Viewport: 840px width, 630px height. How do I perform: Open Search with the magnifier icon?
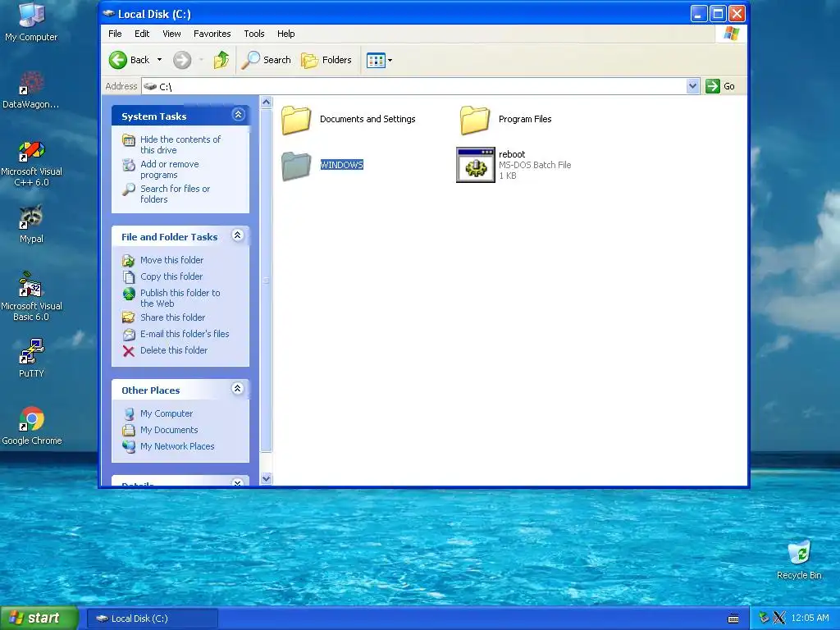click(x=250, y=60)
